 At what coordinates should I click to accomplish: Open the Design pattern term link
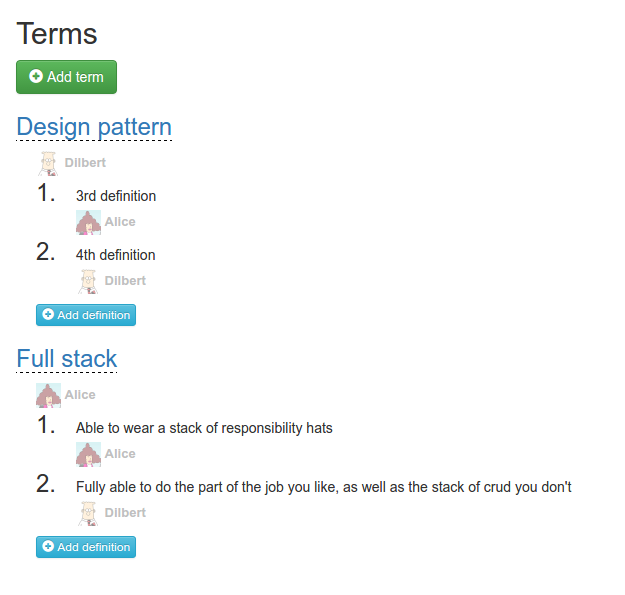[x=94, y=127]
